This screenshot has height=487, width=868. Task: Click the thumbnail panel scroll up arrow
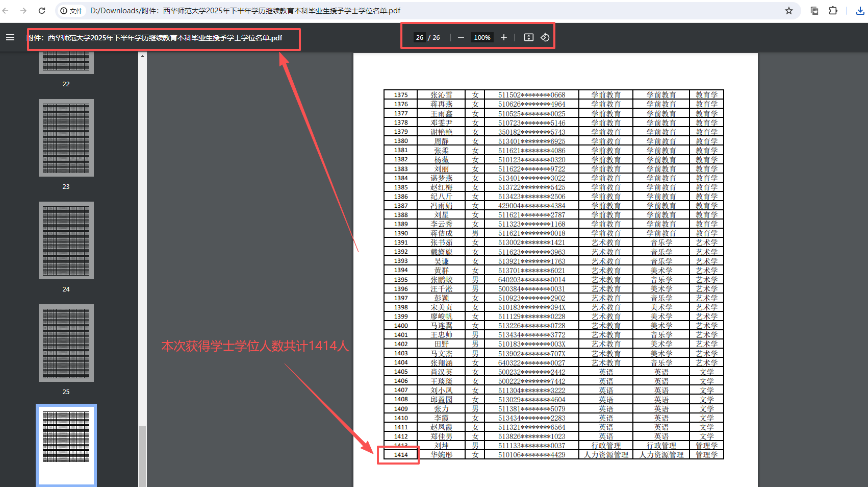143,56
